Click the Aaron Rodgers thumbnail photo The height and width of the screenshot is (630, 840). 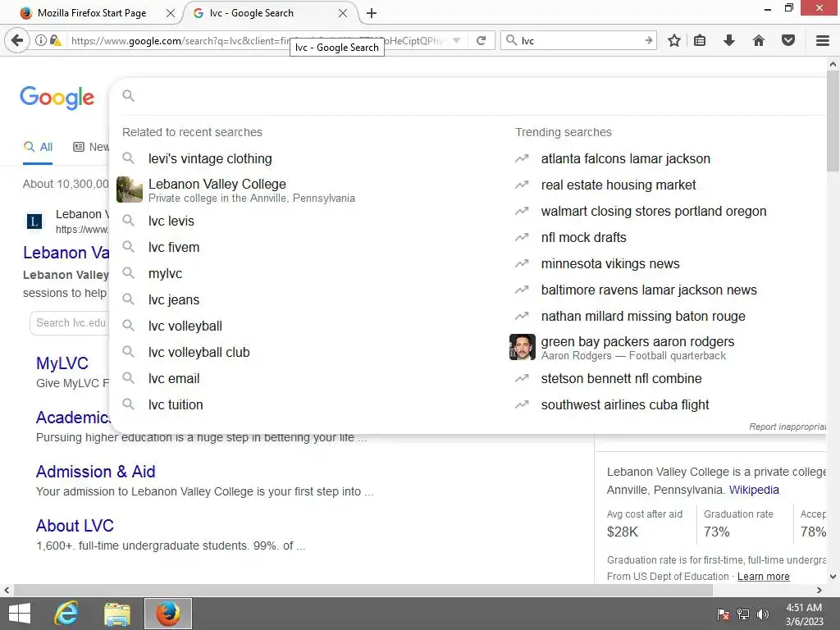tap(523, 347)
